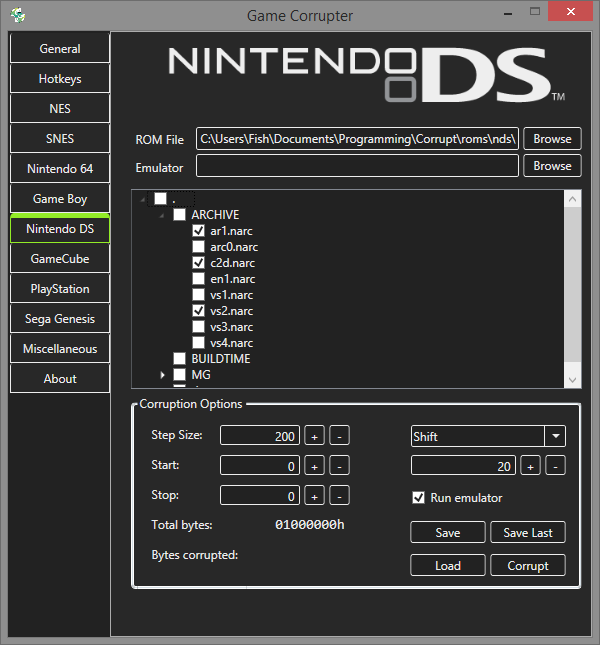Increase Step Size with plus
The width and height of the screenshot is (600, 645).
click(315, 436)
